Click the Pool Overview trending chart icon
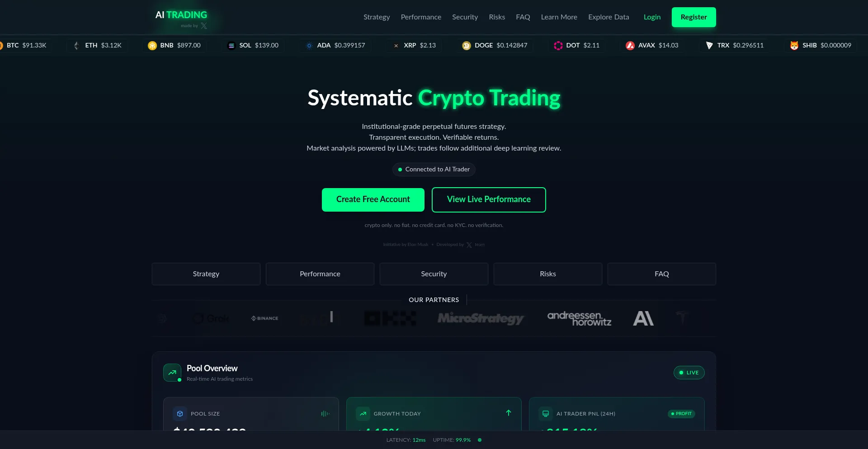This screenshot has height=449, width=868. coord(172,373)
